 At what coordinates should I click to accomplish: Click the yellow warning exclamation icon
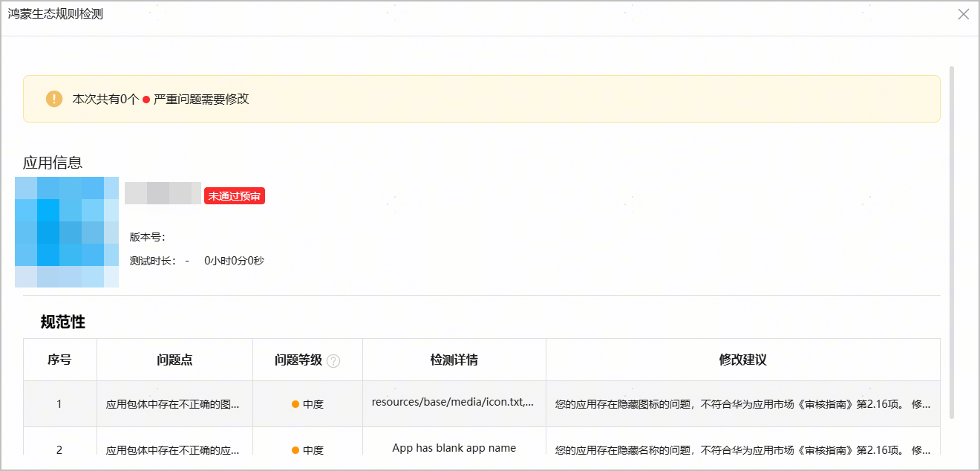[x=54, y=99]
